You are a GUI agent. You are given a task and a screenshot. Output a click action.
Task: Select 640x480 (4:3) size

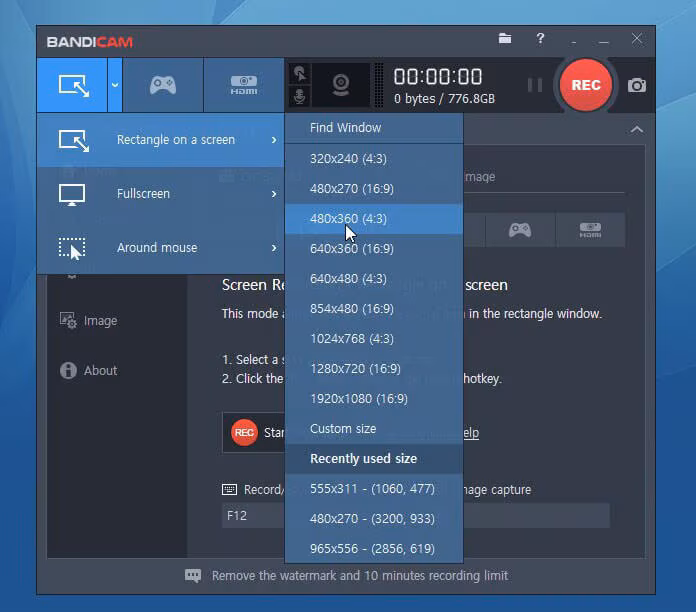click(x=374, y=279)
